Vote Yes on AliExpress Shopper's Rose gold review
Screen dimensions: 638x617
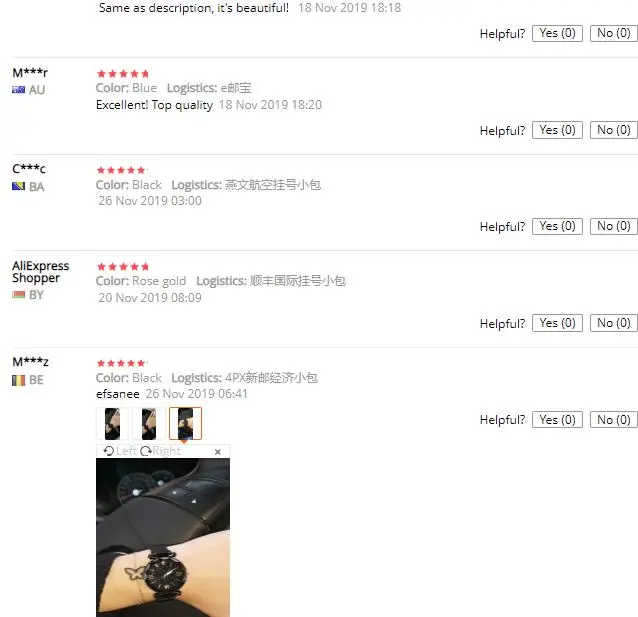tap(557, 323)
